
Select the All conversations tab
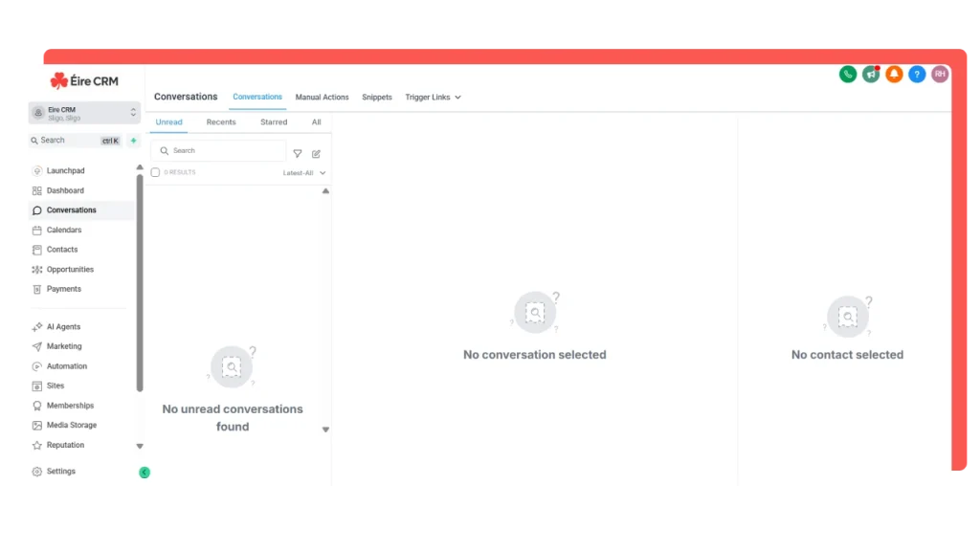tap(316, 122)
